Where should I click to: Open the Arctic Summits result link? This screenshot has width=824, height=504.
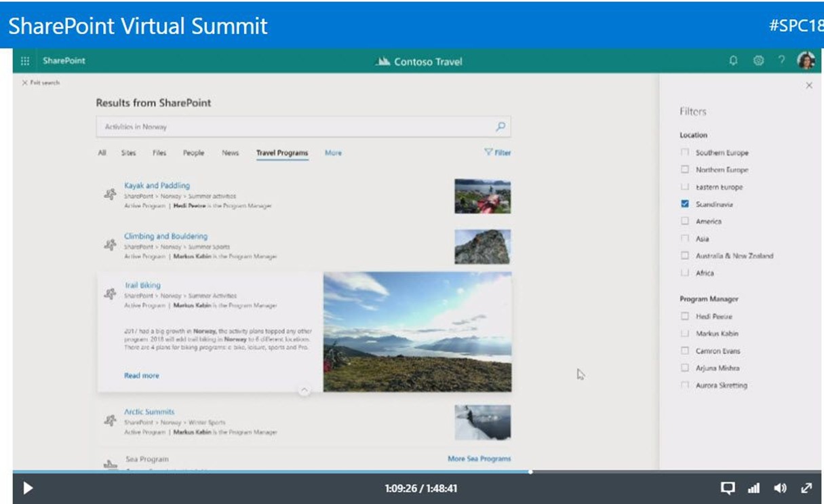149,412
